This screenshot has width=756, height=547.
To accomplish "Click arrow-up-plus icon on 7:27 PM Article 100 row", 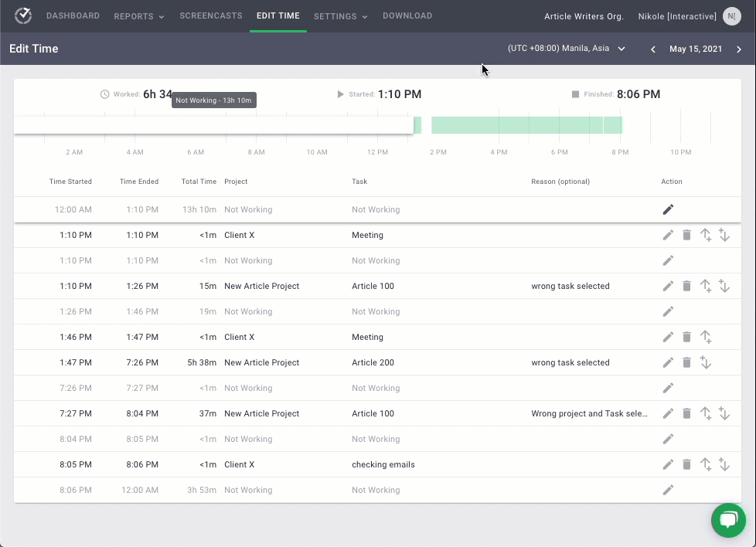I will tap(706, 414).
